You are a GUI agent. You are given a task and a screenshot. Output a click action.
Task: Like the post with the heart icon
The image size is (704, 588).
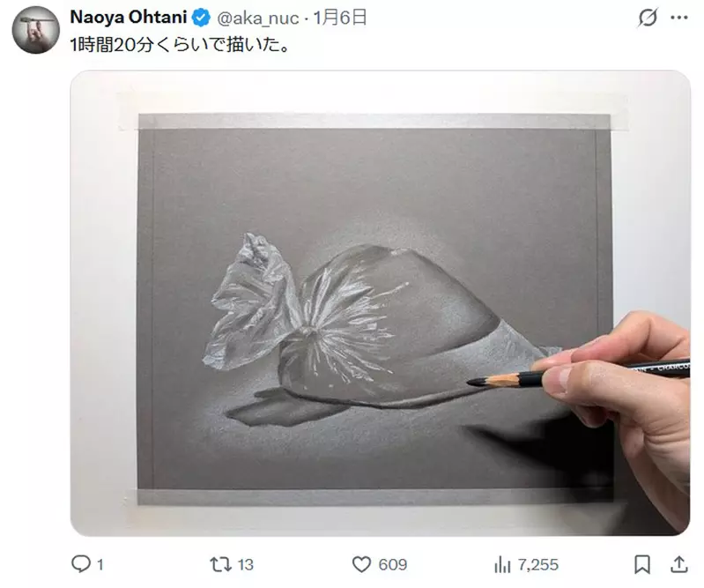pos(361,564)
